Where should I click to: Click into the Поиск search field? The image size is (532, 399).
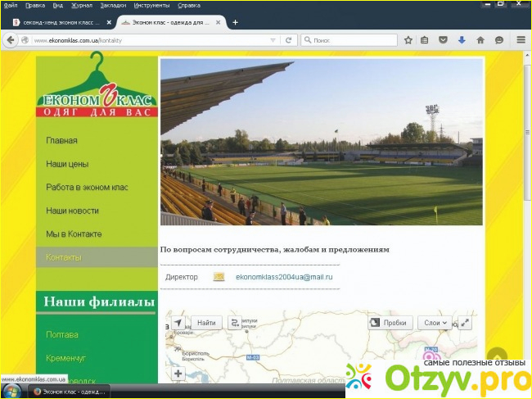tap(352, 39)
